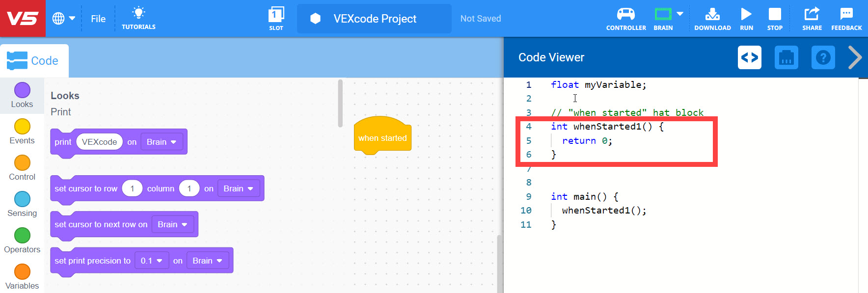Switch to the Code tab
The image size is (868, 293).
34,61
